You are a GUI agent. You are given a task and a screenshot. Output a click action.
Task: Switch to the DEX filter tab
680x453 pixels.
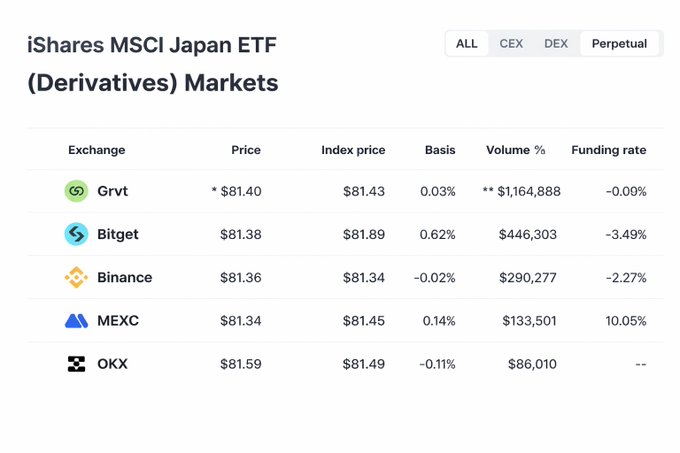[556, 44]
